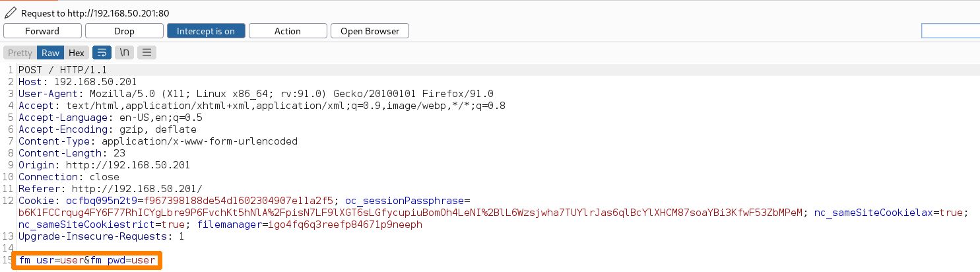The height and width of the screenshot is (272, 980).
Task: Toggle the word wrap icon
Action: point(102,53)
